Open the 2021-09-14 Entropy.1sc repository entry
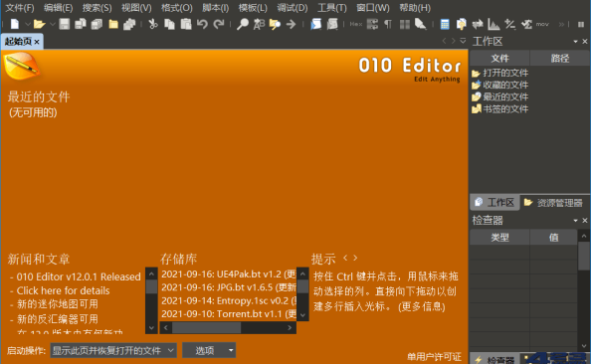 point(229,300)
